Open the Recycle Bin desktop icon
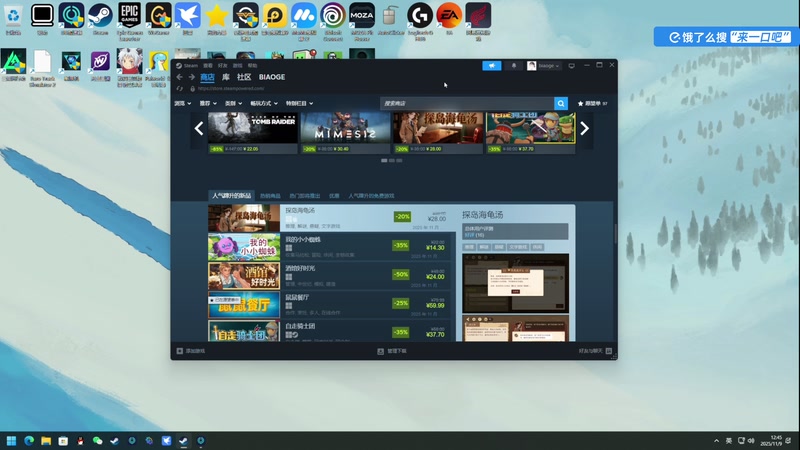800x450 pixels. pos(13,19)
